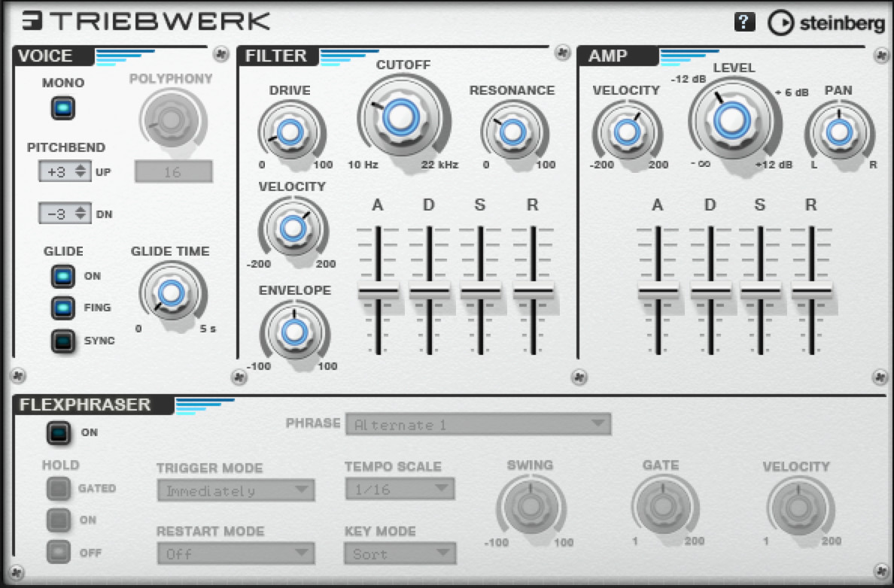894x588 pixels.
Task: Click the FILTER section header
Action: click(276, 56)
